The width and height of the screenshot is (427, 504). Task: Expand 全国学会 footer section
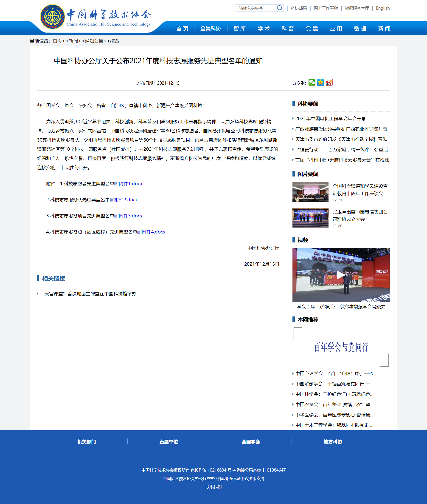pyautogui.click(x=250, y=442)
